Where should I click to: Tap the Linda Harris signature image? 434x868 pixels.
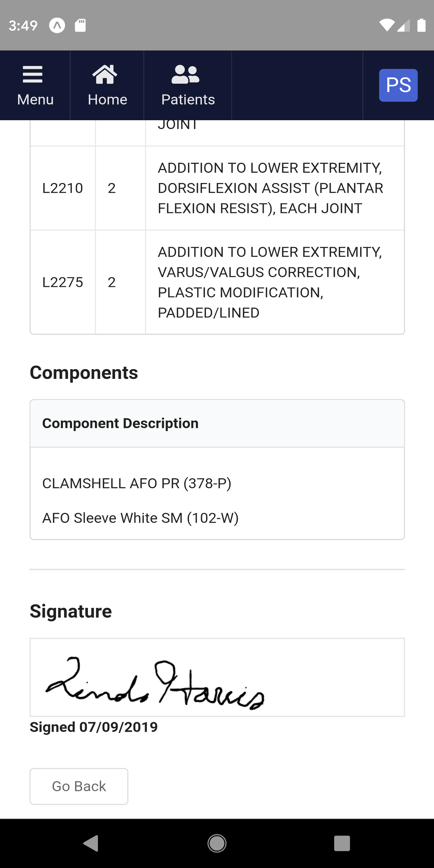tap(155, 683)
